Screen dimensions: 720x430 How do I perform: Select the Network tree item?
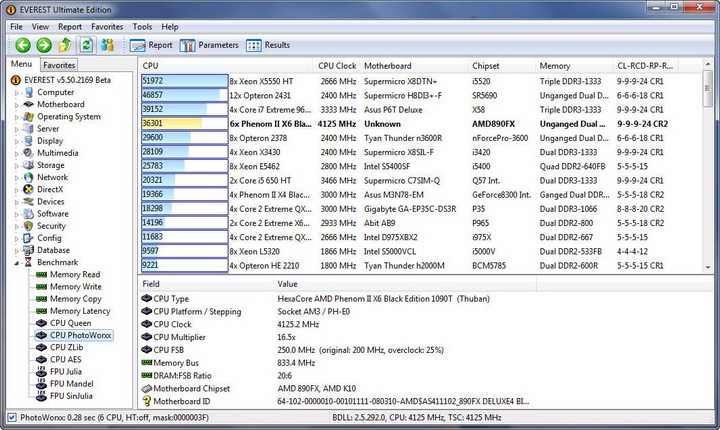coord(52,177)
